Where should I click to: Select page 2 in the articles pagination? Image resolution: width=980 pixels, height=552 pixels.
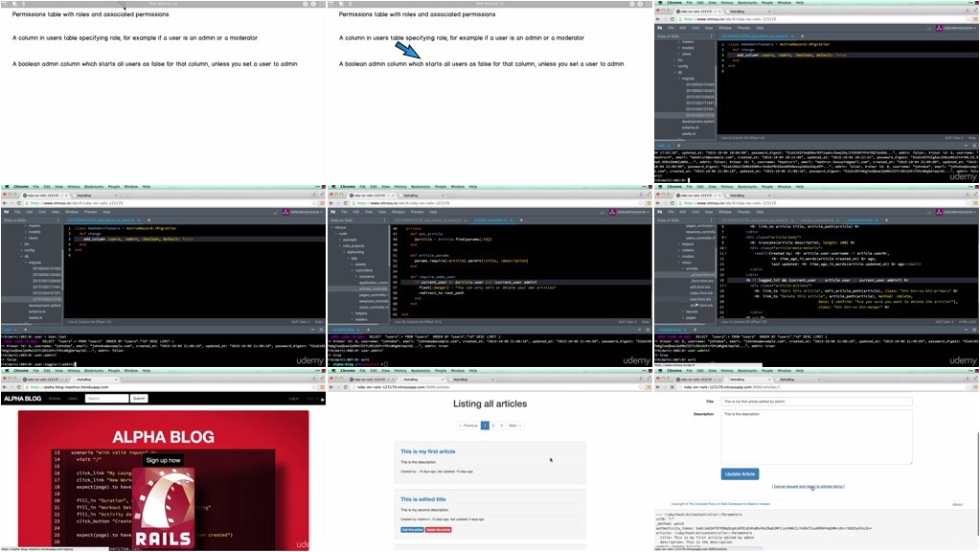493,425
